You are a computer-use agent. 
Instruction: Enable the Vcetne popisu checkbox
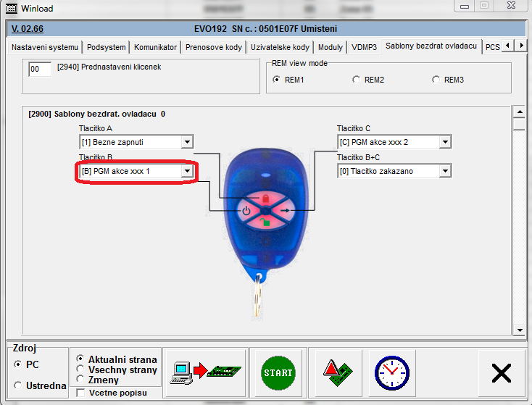pyautogui.click(x=80, y=393)
